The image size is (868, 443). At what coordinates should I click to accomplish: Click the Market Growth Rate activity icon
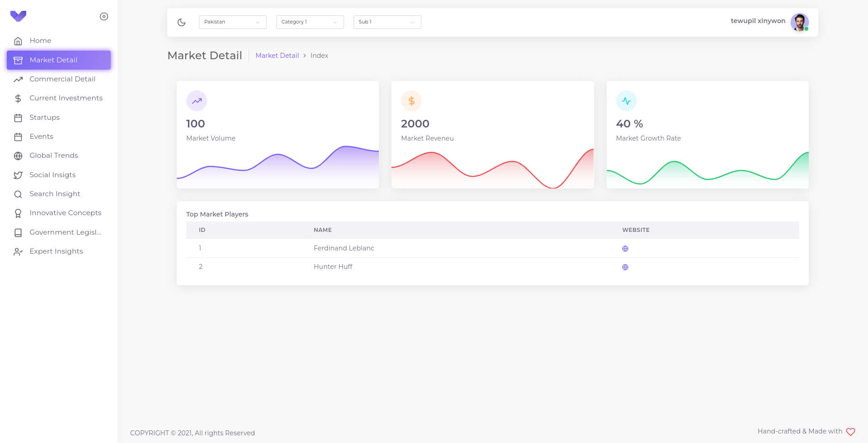tap(627, 101)
